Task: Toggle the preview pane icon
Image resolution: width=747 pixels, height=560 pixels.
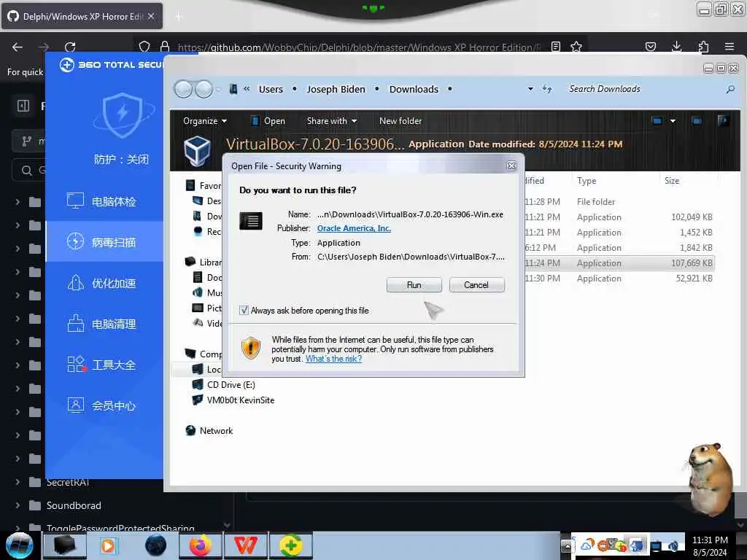Action: 697,121
